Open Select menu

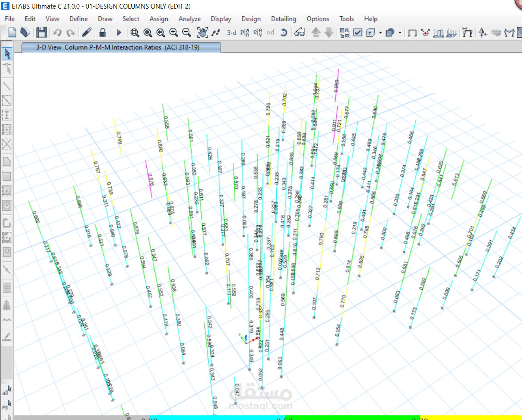click(x=131, y=19)
